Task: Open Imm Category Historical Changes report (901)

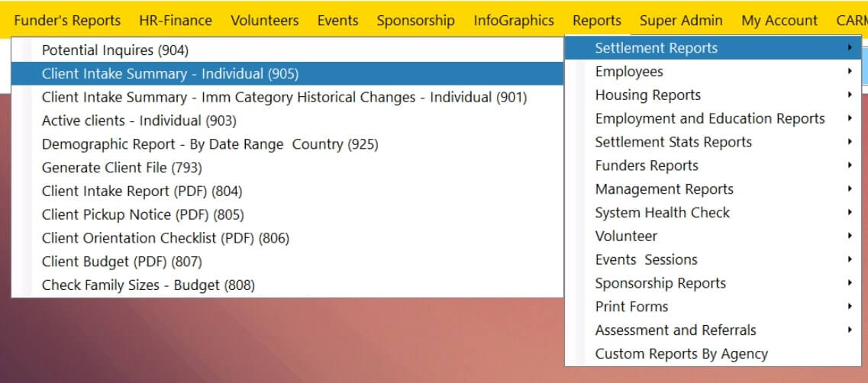Action: (284, 98)
